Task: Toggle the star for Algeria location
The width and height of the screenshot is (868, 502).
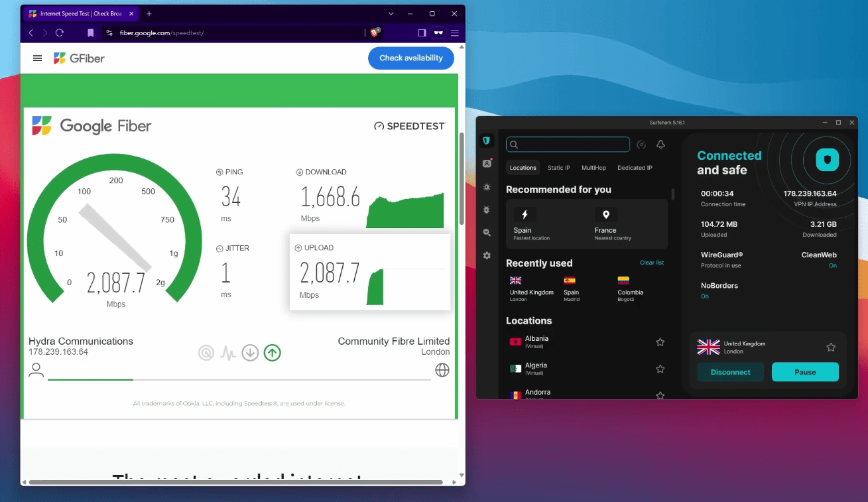Action: [x=660, y=369]
